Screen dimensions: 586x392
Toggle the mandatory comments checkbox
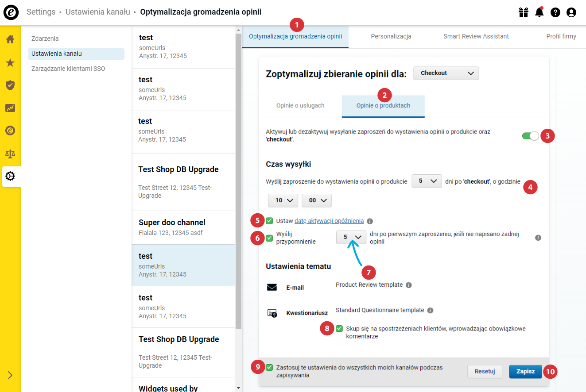[339, 328]
